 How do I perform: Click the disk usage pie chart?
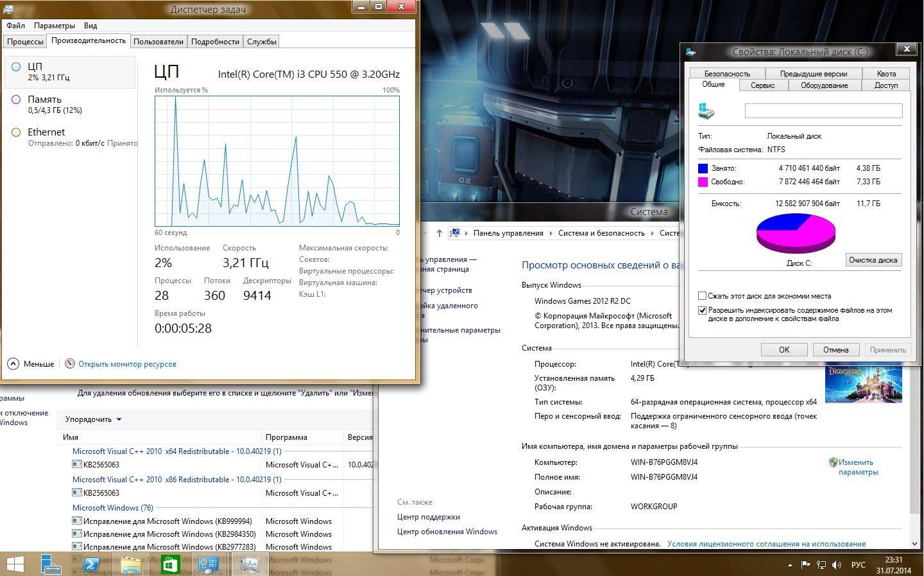point(796,233)
